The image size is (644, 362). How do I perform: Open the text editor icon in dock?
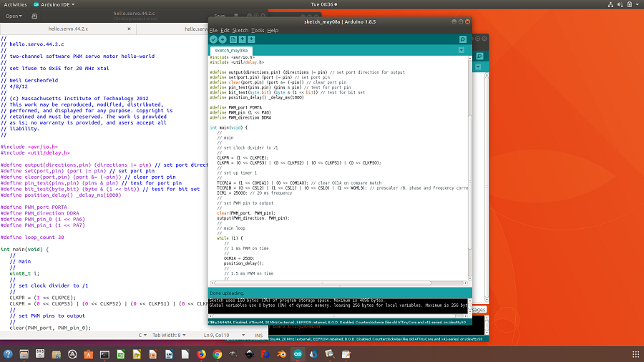346,354
